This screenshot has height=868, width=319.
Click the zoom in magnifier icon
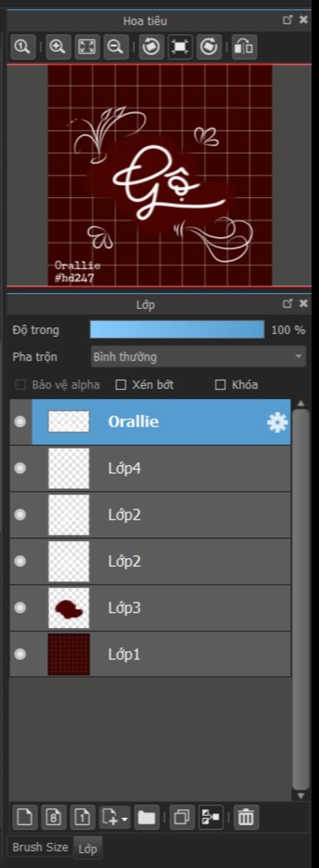(x=58, y=47)
